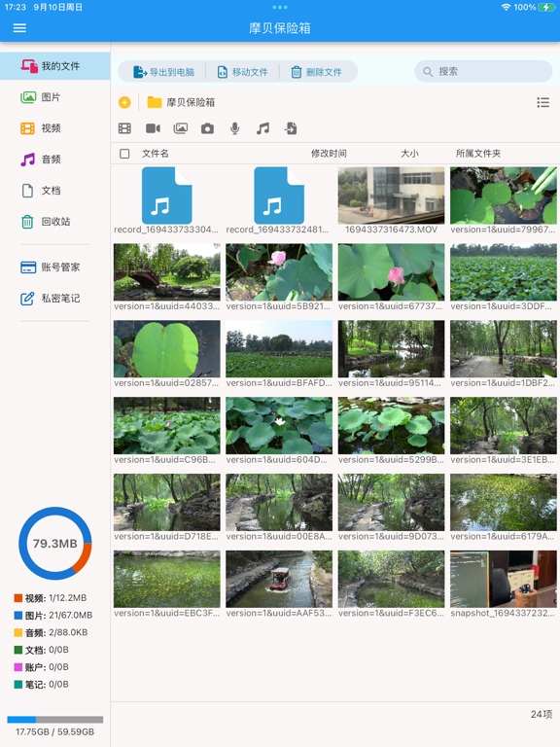This screenshot has width=560, height=747.
Task: Open photo uuid=79967 lotus leaves
Action: pyautogui.click(x=504, y=200)
